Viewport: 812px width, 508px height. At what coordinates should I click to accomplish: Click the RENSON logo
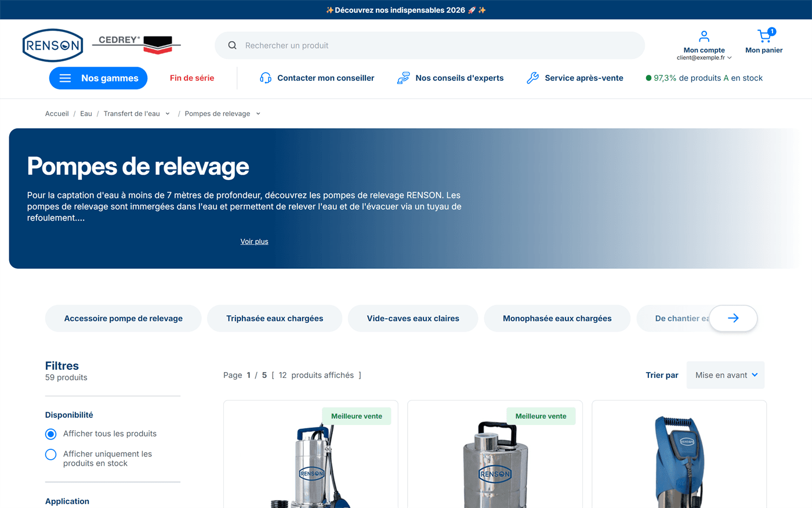coord(53,45)
